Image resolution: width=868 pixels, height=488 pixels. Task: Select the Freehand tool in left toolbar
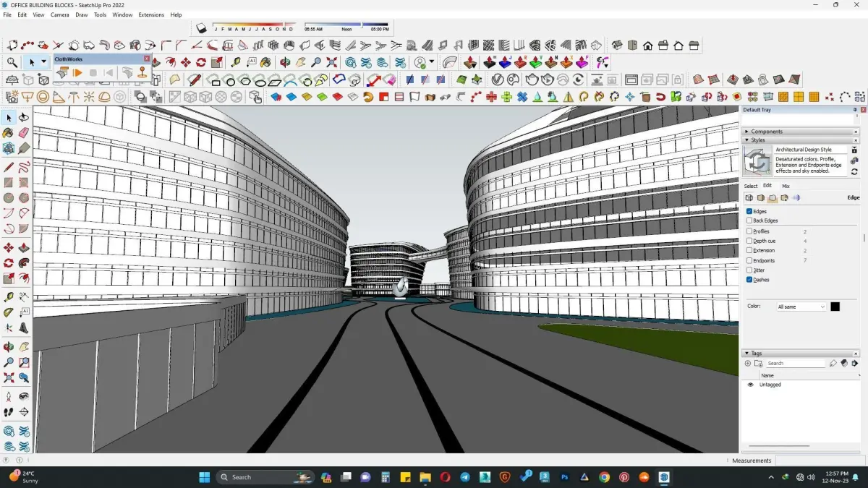[24, 167]
